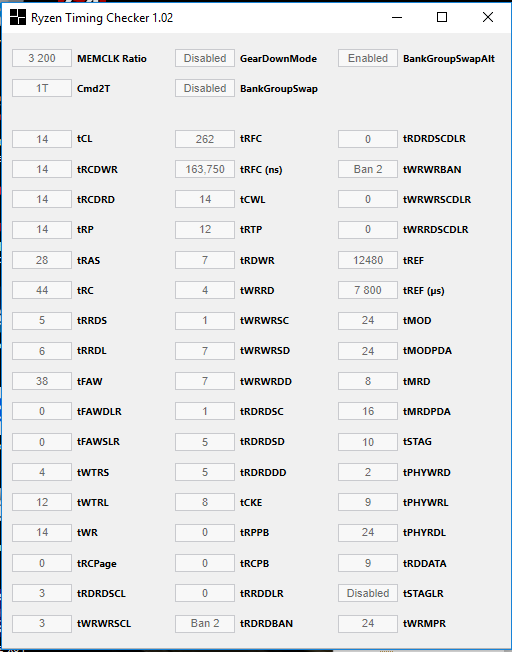Click the tRCPage value field
The height and width of the screenshot is (652, 512).
click(x=42, y=563)
